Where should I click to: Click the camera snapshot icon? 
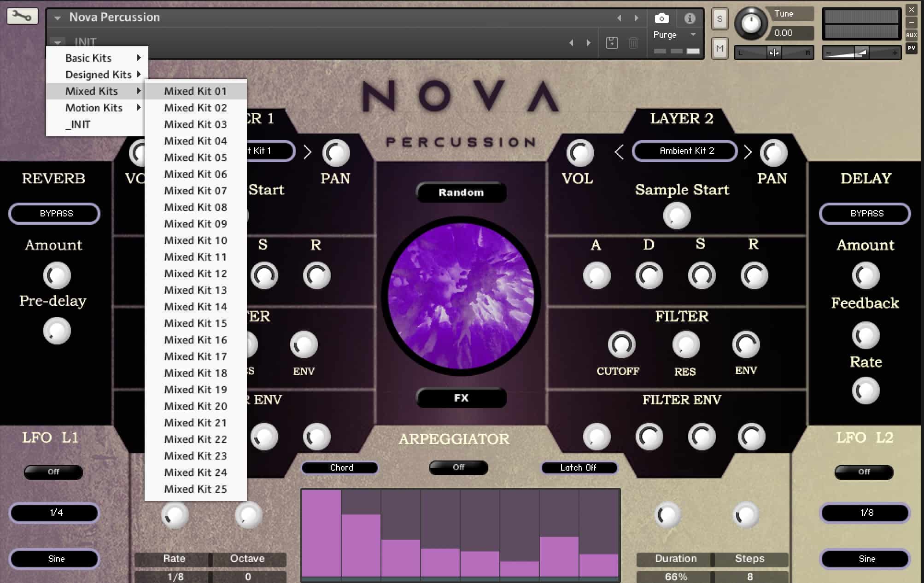pyautogui.click(x=662, y=18)
